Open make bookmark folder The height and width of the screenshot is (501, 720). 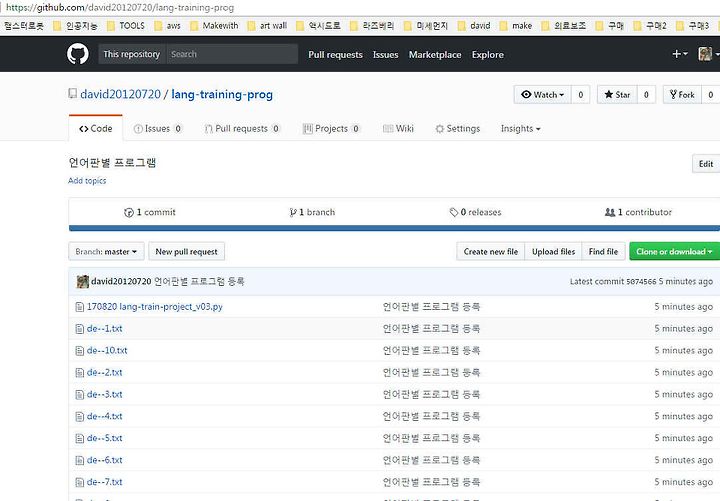point(516,26)
